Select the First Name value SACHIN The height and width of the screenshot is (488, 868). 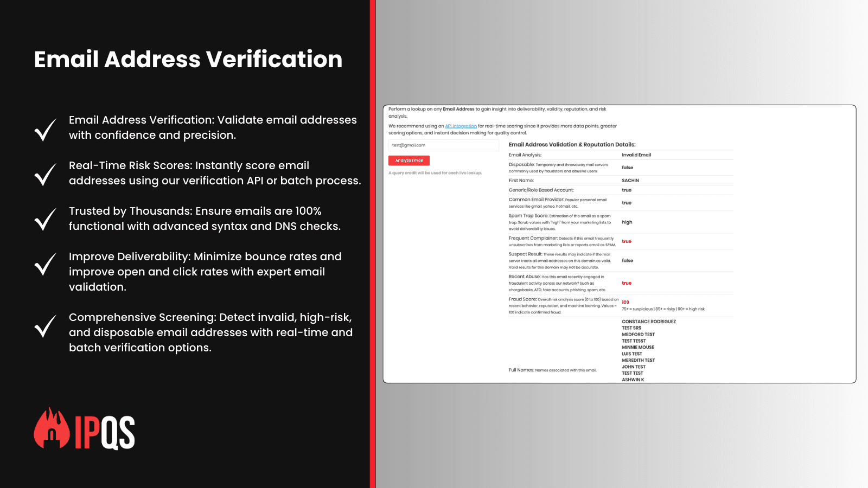tap(630, 181)
